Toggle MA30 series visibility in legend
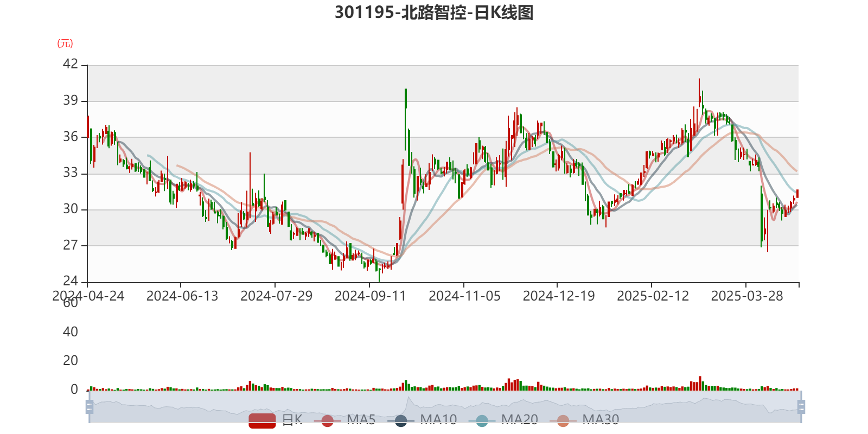 pos(584,420)
